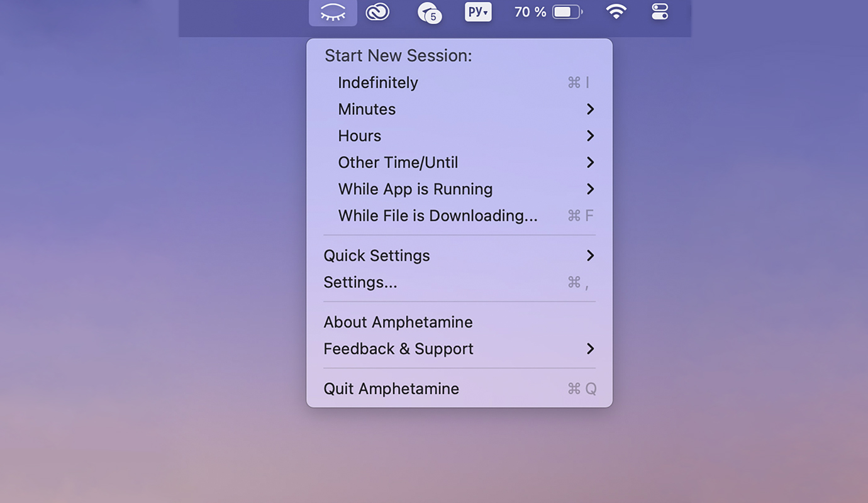Open Settings... from the menu
Viewport: 868px width, 503px height.
pos(459,282)
